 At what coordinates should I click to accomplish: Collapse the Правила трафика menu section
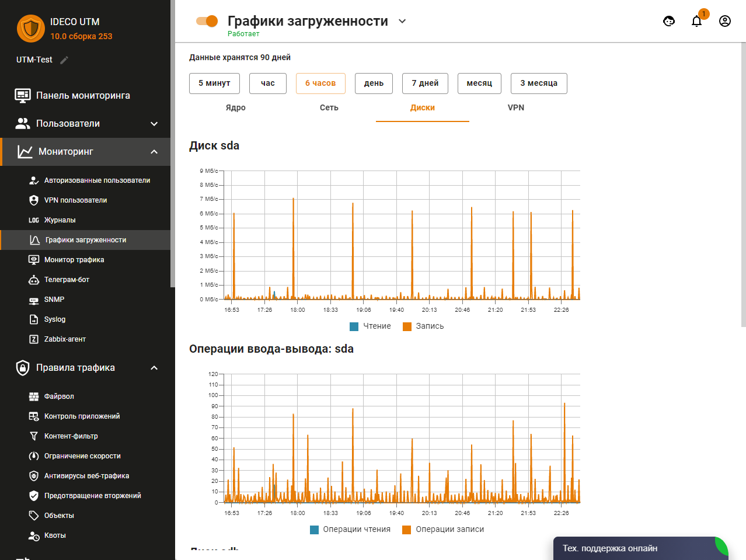[154, 368]
